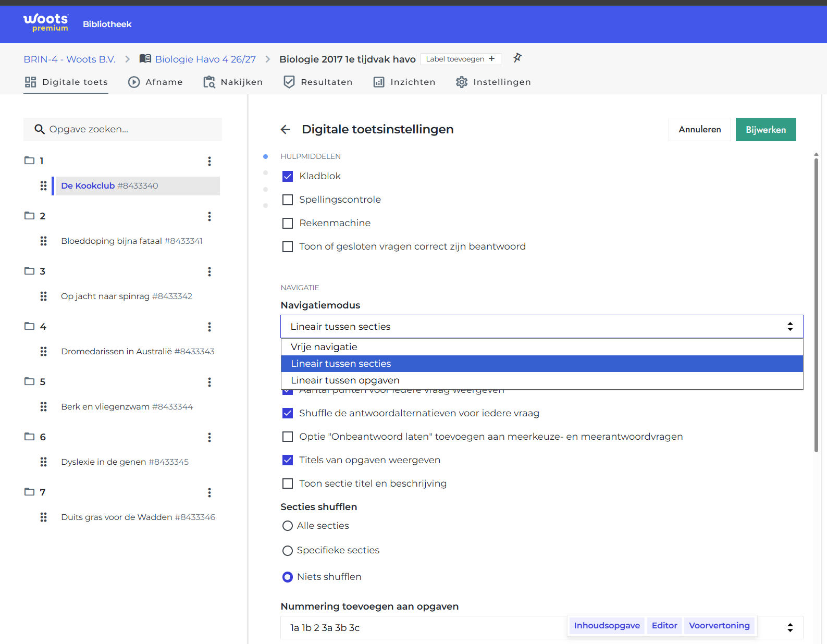The width and height of the screenshot is (827, 644).
Task: Open Bibliotheek in the top bar
Action: (107, 24)
